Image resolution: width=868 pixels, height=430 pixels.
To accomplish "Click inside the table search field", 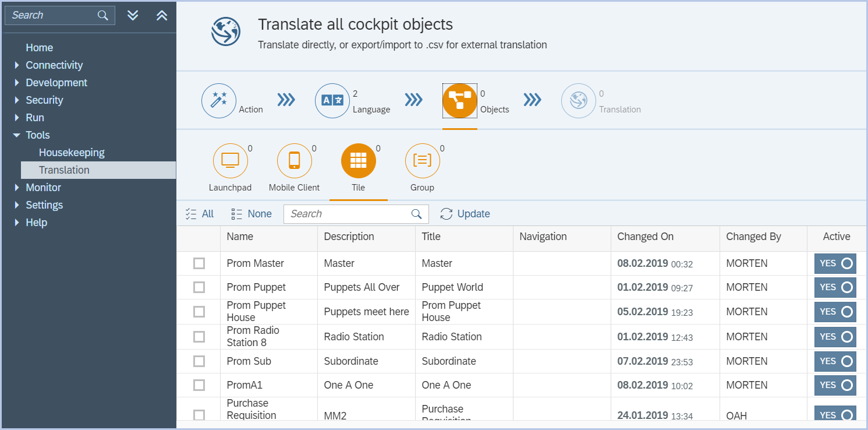I will (x=349, y=214).
